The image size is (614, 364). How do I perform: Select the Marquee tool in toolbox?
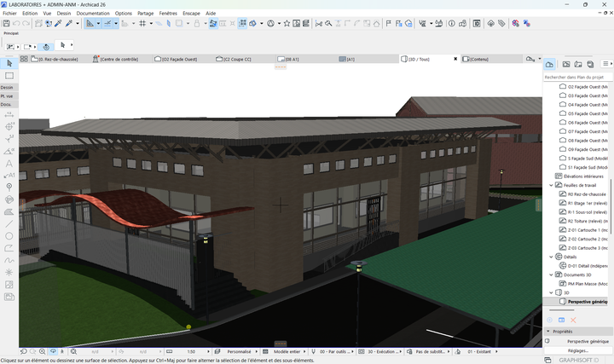(x=9, y=76)
